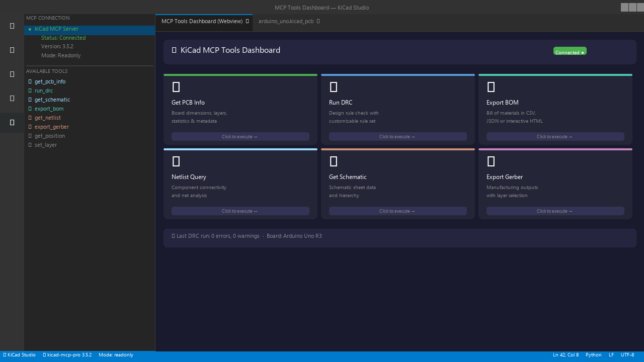Click the Netlist Query card title
The width and height of the screenshot is (644, 362).
[189, 177]
